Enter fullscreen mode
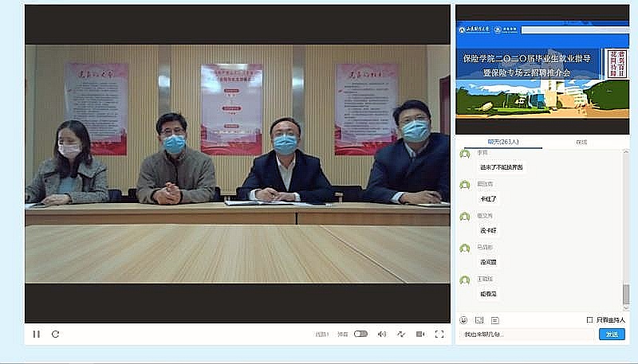Viewport: 638px width, 364px height. pyautogui.click(x=439, y=335)
